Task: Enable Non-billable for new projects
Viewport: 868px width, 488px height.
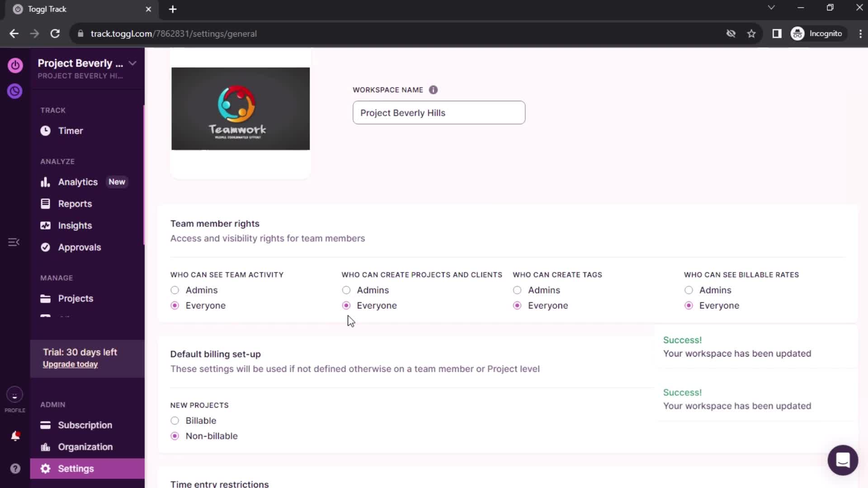Action: [175, 436]
